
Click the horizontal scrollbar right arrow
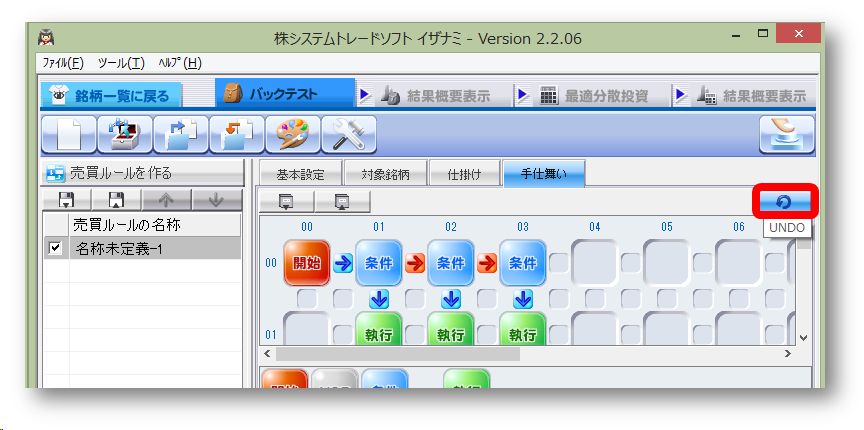[x=788, y=354]
